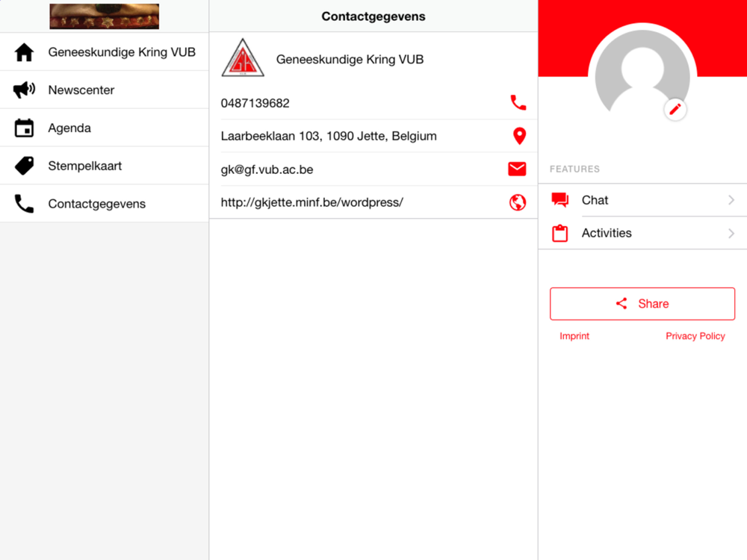Tap the red phone call icon

pyautogui.click(x=518, y=102)
